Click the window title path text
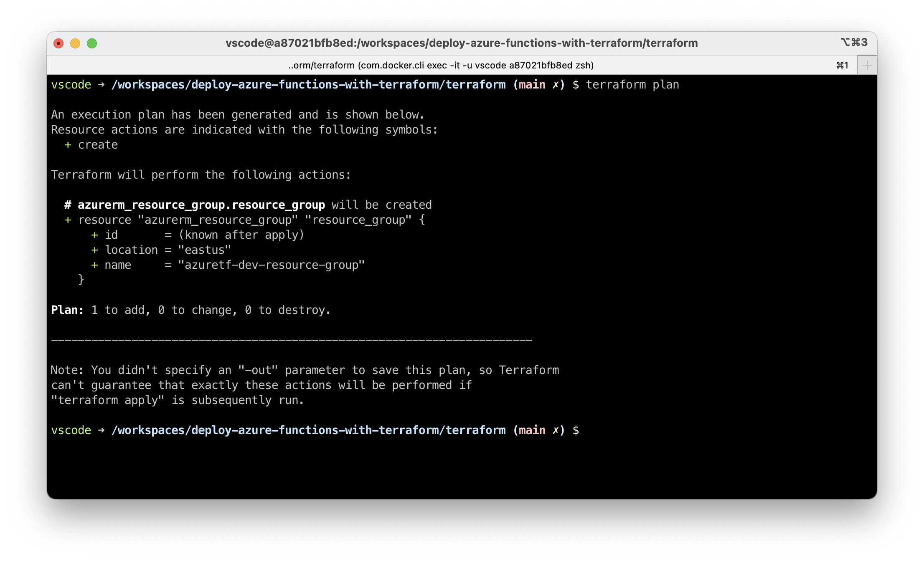The height and width of the screenshot is (561, 924). (x=462, y=43)
